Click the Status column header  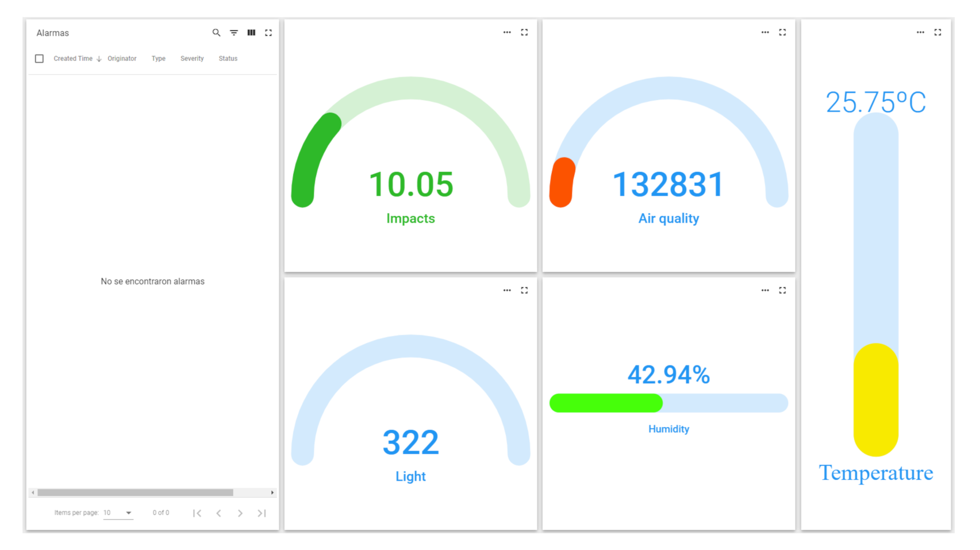pos(228,59)
